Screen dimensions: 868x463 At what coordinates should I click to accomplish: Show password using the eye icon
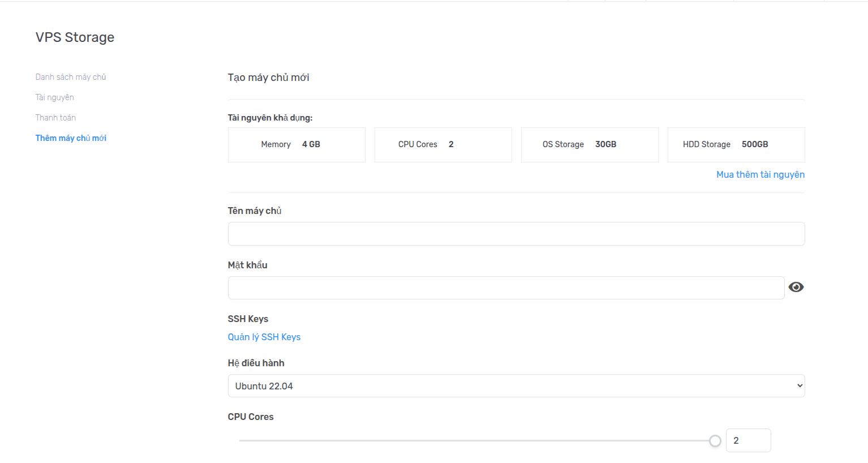point(796,287)
